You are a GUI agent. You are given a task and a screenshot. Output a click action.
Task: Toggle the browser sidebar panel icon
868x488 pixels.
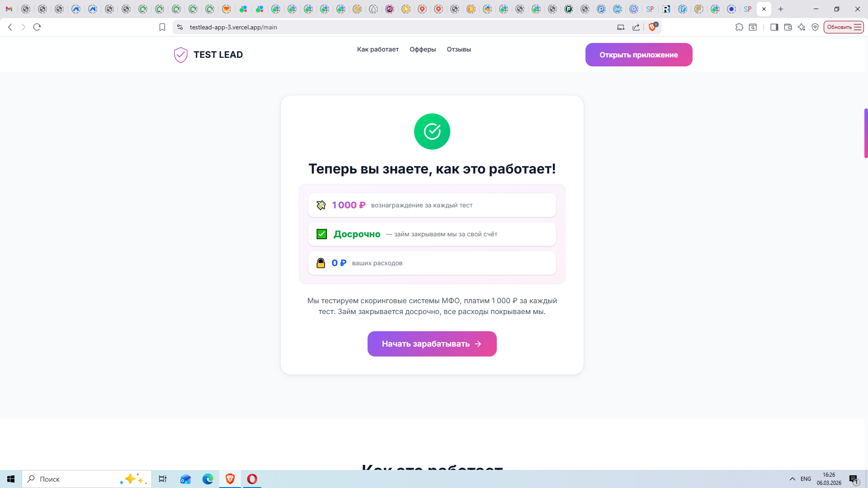pos(774,27)
